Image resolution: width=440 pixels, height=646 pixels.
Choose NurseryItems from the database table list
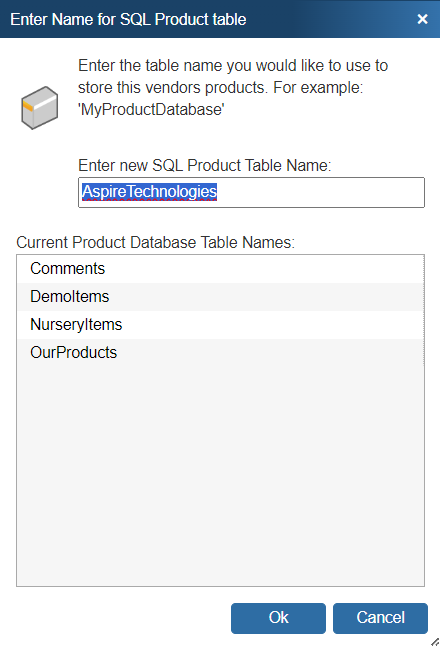[220, 325]
